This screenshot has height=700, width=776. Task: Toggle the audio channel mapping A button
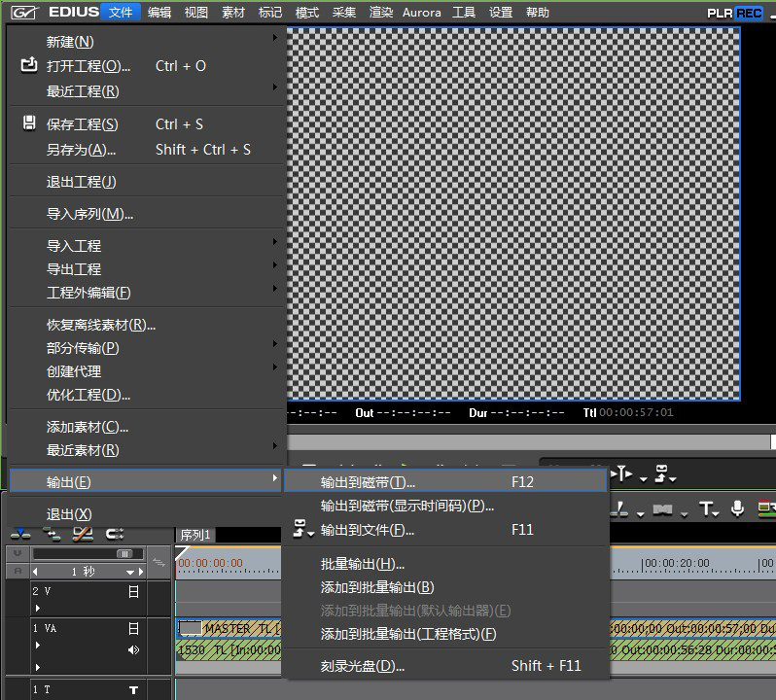[18, 571]
